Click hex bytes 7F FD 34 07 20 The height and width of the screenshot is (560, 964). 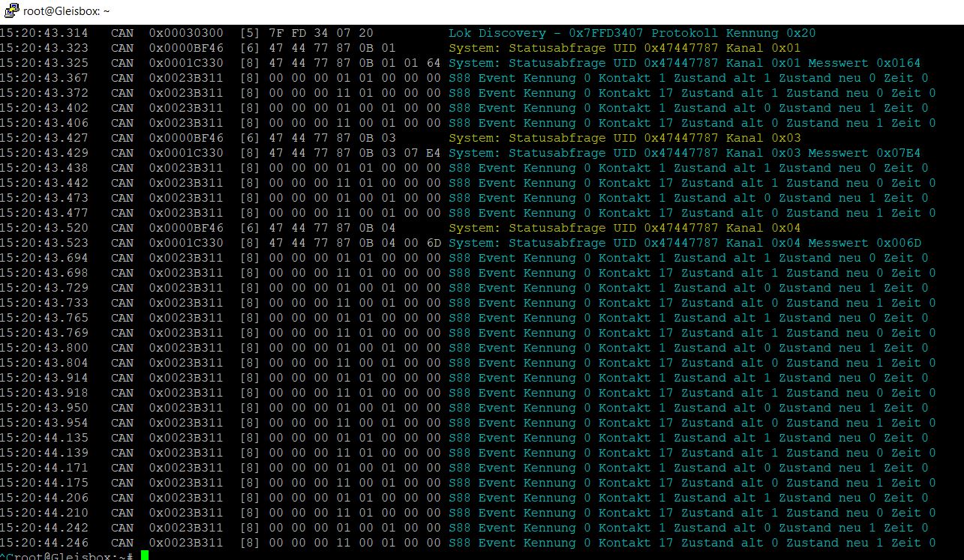tap(320, 33)
